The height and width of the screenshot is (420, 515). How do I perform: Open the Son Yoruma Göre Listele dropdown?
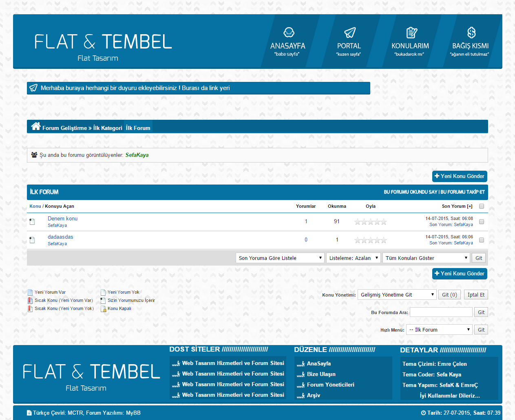(x=280, y=258)
